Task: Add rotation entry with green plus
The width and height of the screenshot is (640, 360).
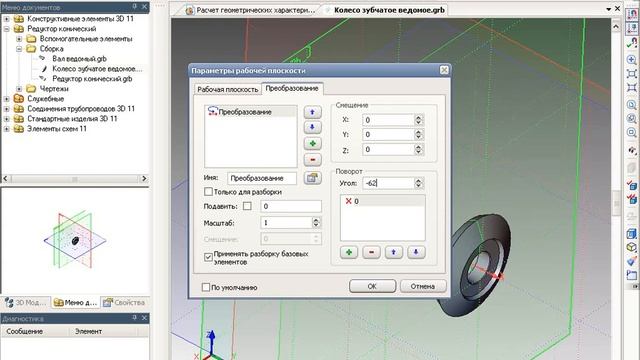Action: 349,252
